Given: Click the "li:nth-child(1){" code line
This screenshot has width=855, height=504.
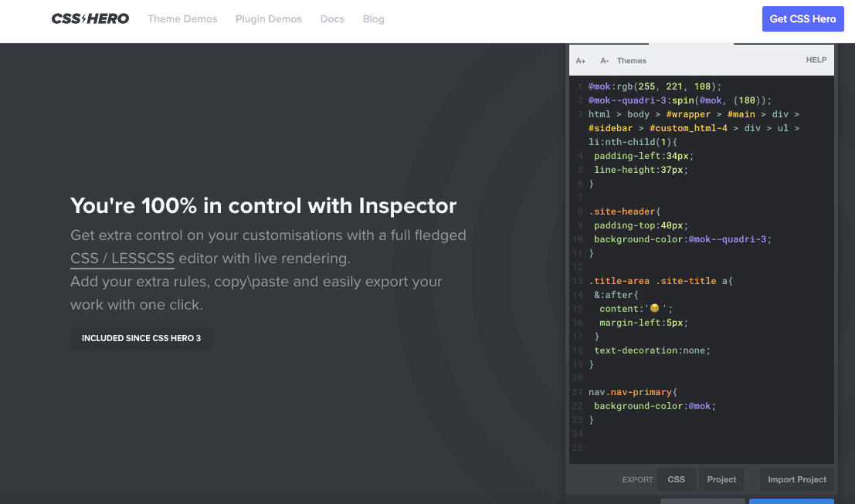Looking at the screenshot, I should point(633,142).
